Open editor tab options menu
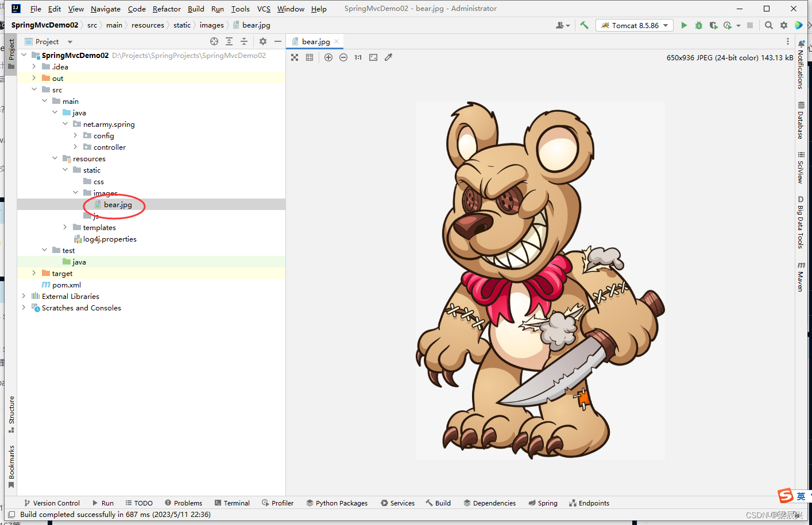This screenshot has height=525, width=812. [x=788, y=41]
